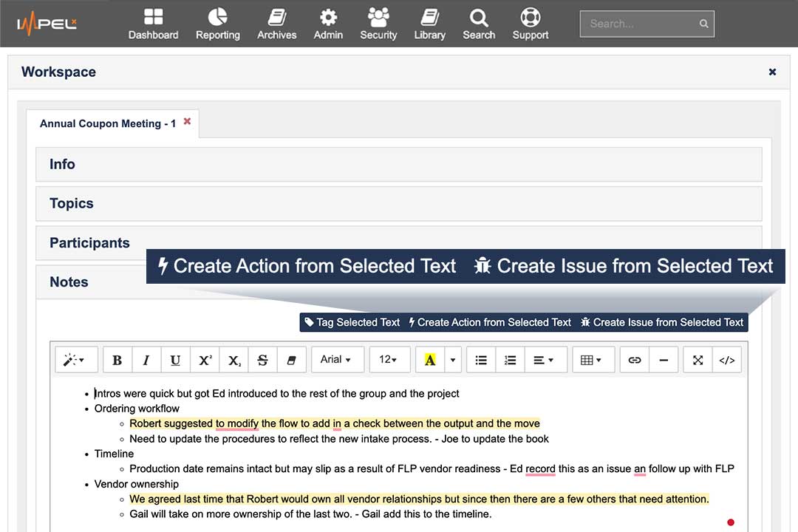
Task: Click the insert link icon
Action: point(635,360)
